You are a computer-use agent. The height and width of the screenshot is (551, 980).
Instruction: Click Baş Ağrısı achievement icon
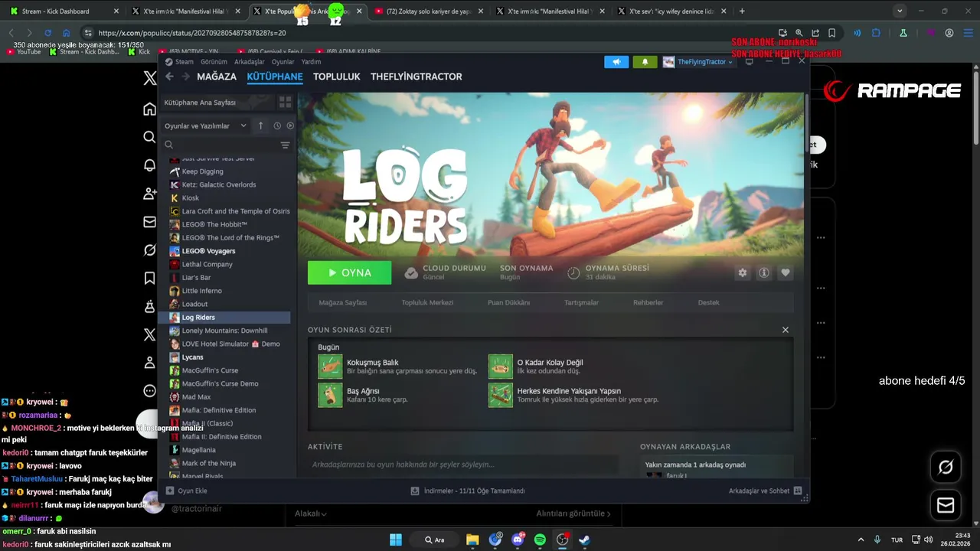(x=330, y=395)
